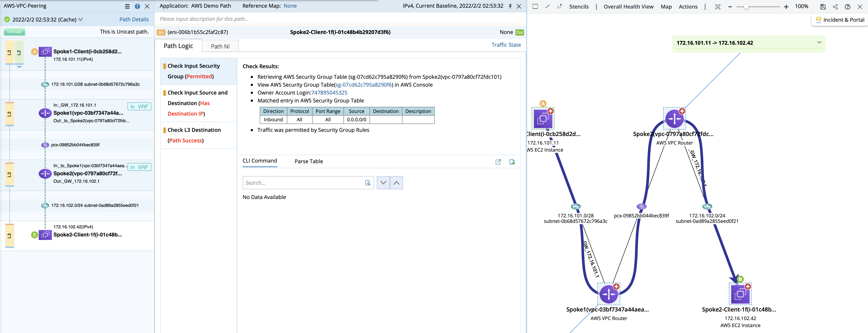Open the Actions menu
868x333 pixels.
click(688, 7)
